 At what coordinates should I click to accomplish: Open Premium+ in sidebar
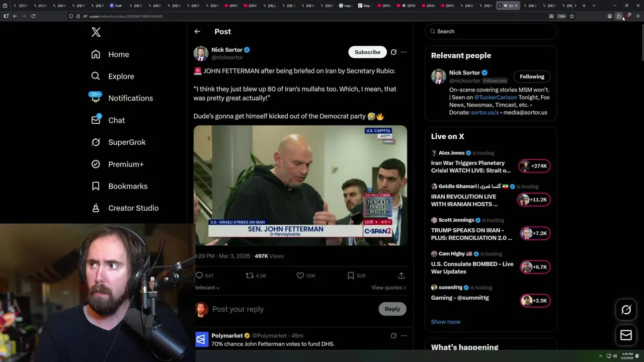[118, 164]
